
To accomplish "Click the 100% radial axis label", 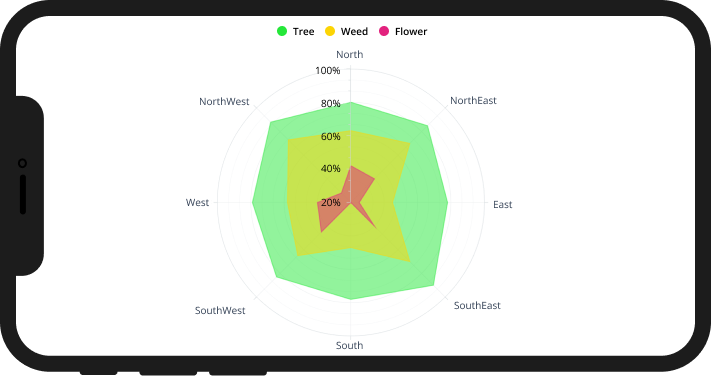I will [328, 70].
